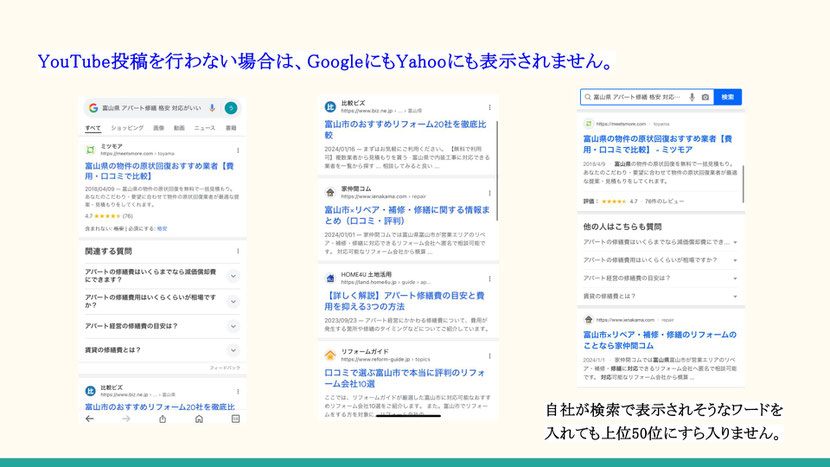Click the HOME4U 土地活用 favicon
This screenshot has width=830, height=467.
[x=330, y=278]
